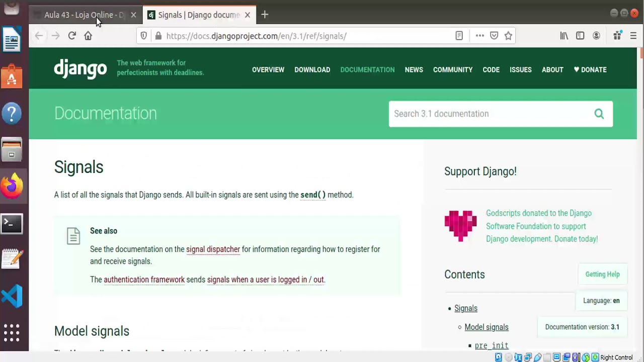Open Ubuntu Software from the dock
Image resolution: width=644 pixels, height=362 pixels.
[12, 76]
